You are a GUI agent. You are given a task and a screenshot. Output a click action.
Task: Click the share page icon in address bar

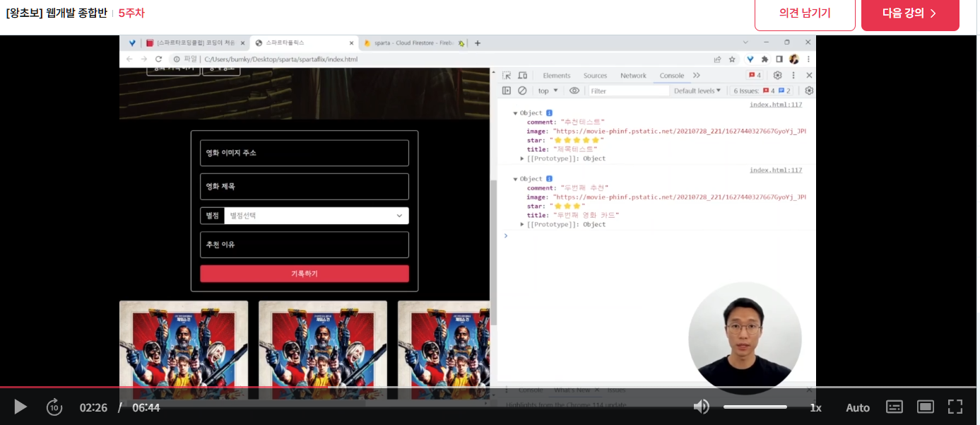click(718, 59)
